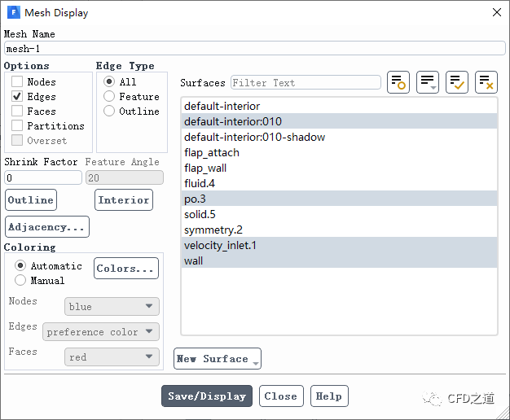Enable the Nodes checkbox

pyautogui.click(x=17, y=82)
